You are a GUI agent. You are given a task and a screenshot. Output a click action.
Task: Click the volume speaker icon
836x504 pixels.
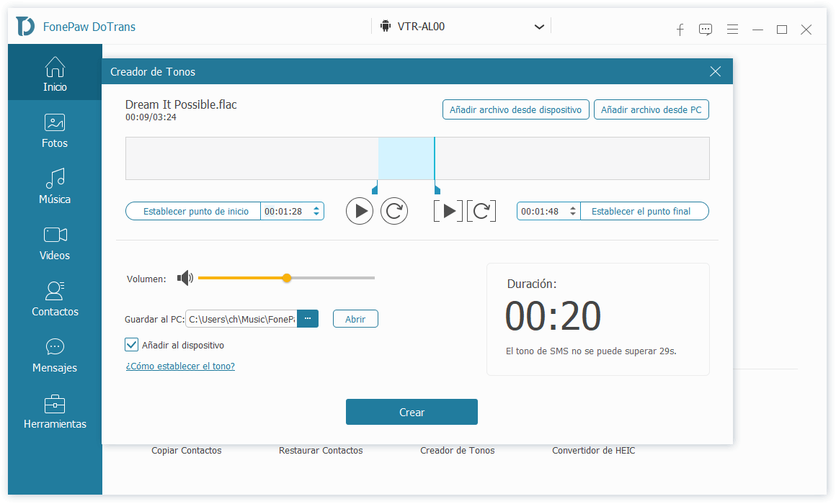point(185,278)
